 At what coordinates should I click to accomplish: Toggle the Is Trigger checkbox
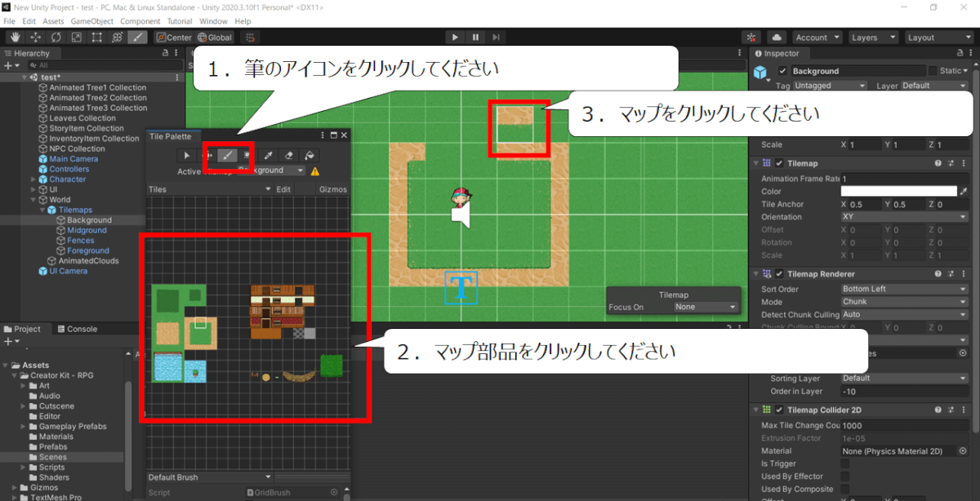pos(844,463)
